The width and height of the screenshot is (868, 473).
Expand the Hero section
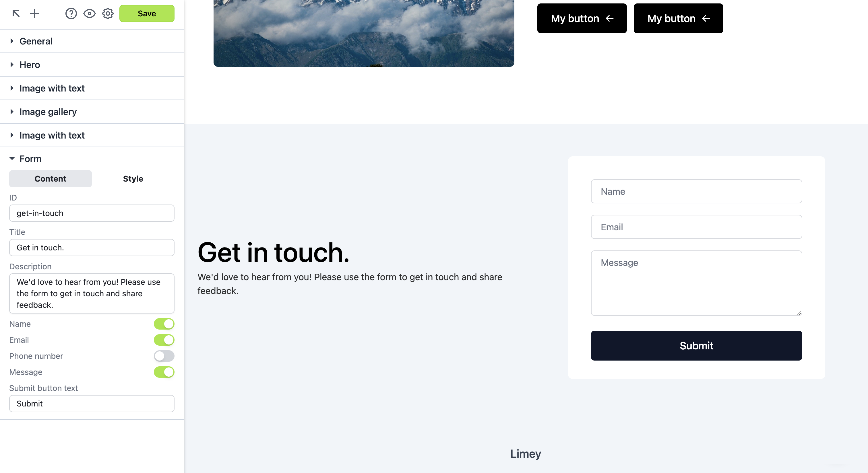(11, 65)
